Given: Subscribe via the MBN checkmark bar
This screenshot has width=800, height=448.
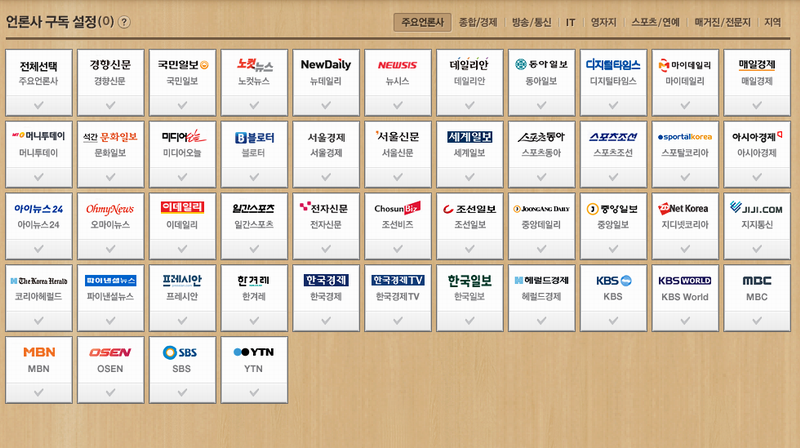Looking at the screenshot, I should click(39, 393).
